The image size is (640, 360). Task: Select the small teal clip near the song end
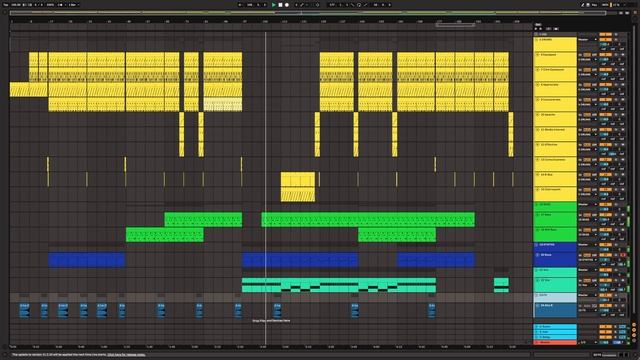point(501,285)
